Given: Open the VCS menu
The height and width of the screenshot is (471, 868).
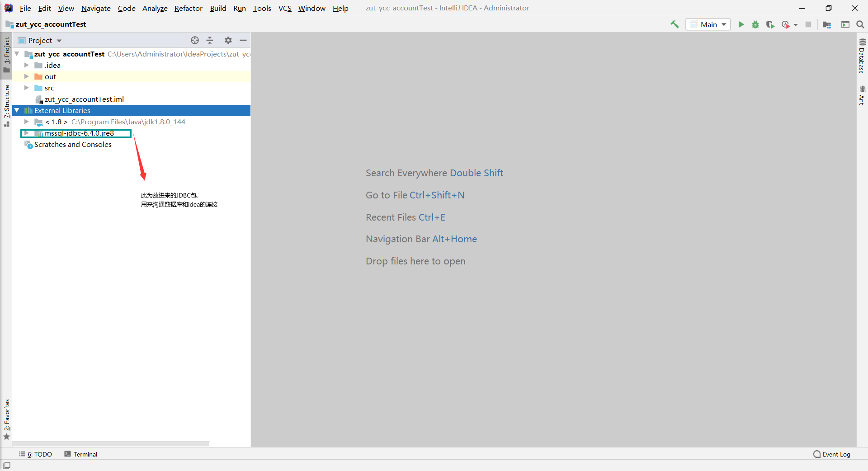Looking at the screenshot, I should [285, 8].
